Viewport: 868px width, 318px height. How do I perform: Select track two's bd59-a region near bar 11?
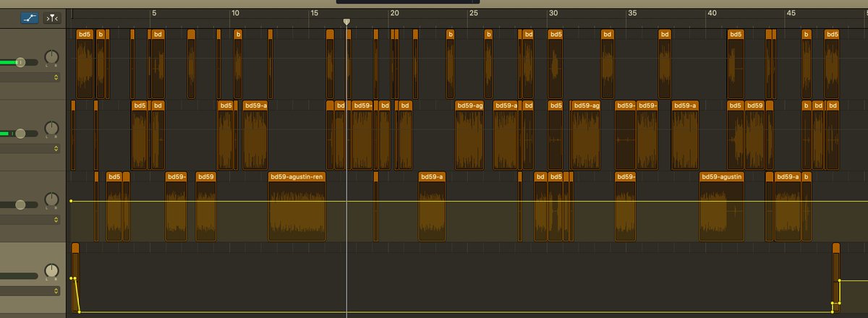255,135
